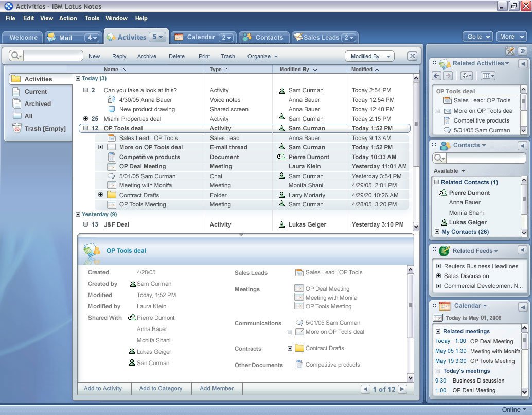Close the activities toolbar X button
Screen dimensions: 532x415
click(x=412, y=56)
